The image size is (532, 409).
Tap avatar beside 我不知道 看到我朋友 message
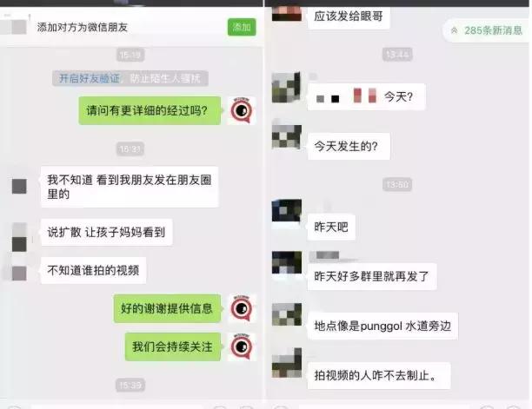(x=19, y=187)
